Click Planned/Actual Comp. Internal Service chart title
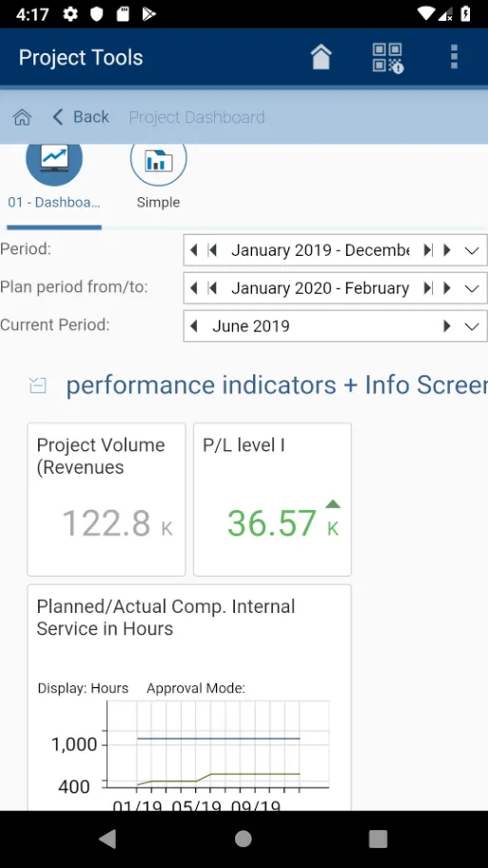The height and width of the screenshot is (868, 488). pyautogui.click(x=166, y=618)
